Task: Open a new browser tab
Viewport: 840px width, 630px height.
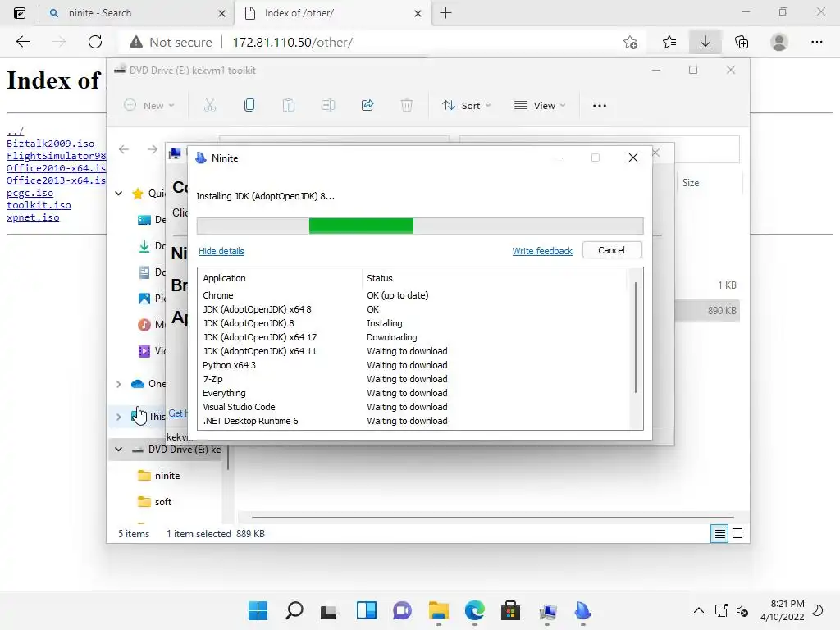Action: (x=445, y=13)
